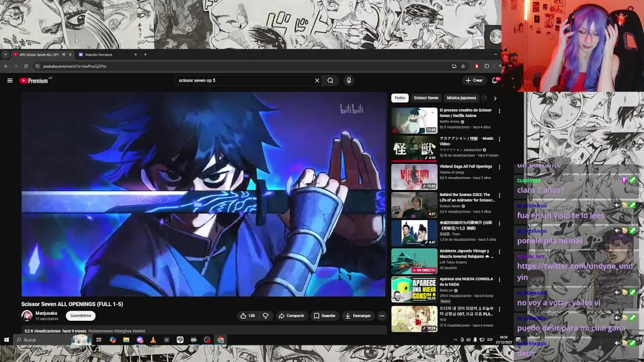Mute audio on Scissor Seven tab

coord(63,54)
